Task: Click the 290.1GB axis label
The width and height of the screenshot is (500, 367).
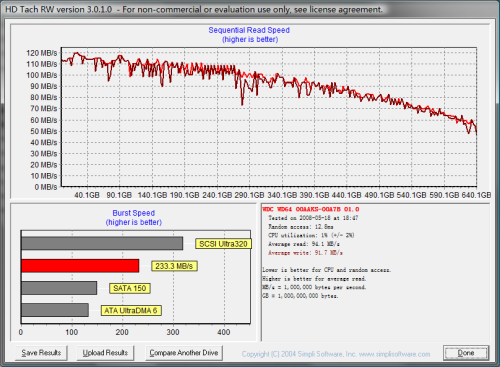Action: pyautogui.click(x=249, y=195)
